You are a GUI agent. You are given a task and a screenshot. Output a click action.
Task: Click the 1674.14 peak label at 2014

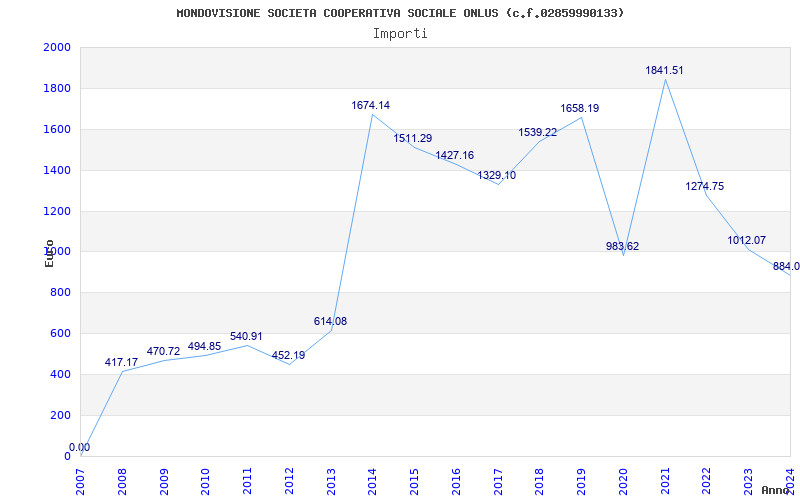370,105
